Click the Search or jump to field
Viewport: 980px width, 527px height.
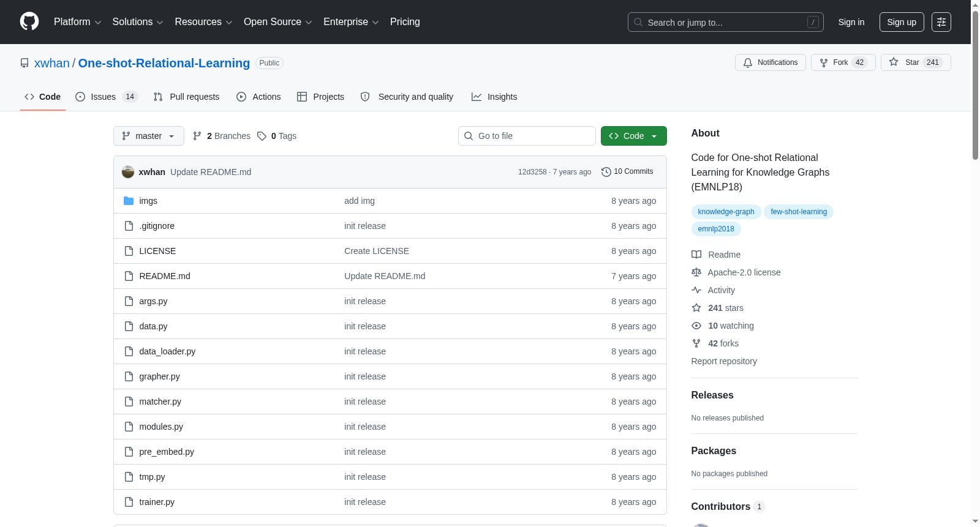click(x=726, y=22)
